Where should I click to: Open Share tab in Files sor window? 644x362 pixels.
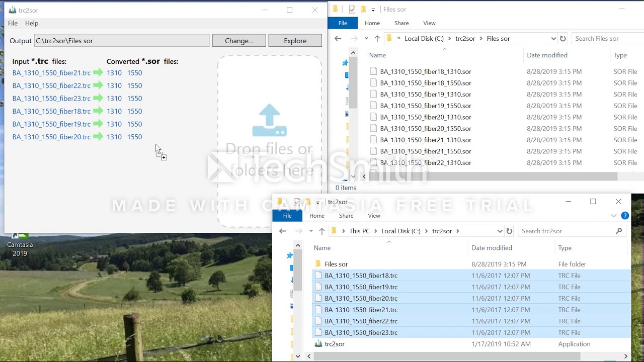tap(401, 23)
